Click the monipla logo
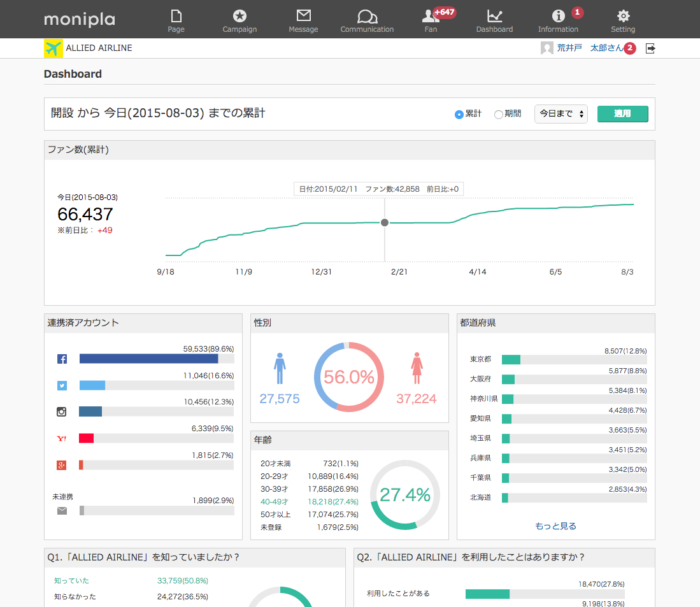This screenshot has height=607, width=700. [x=80, y=20]
